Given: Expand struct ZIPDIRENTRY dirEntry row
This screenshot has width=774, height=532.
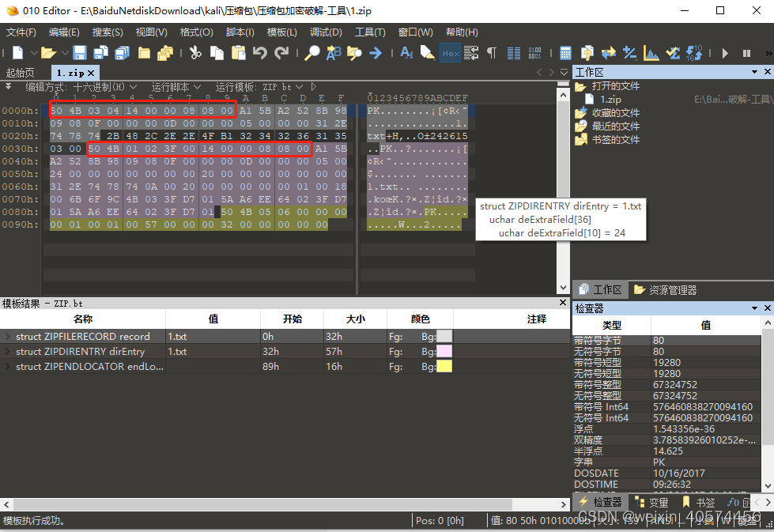Looking at the screenshot, I should (x=7, y=352).
